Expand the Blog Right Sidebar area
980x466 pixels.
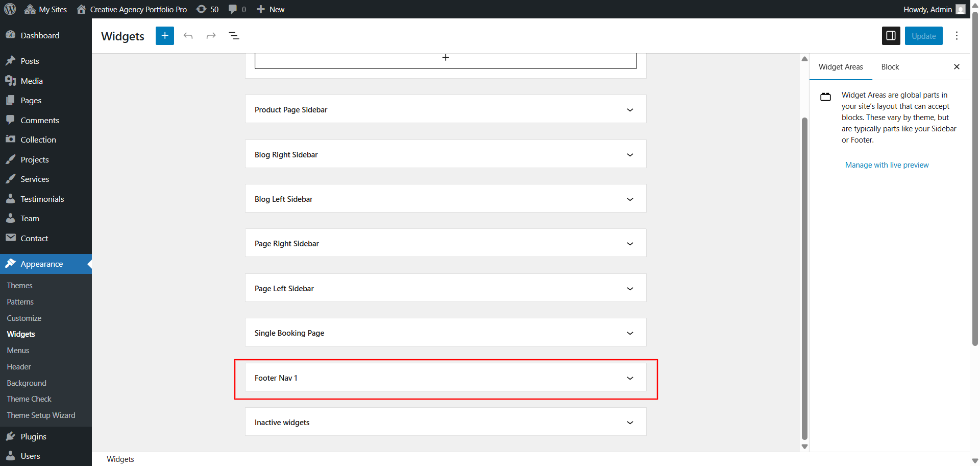446,154
